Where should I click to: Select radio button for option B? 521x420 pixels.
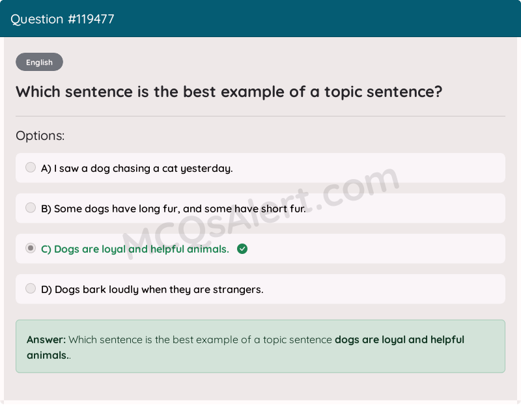(31, 208)
